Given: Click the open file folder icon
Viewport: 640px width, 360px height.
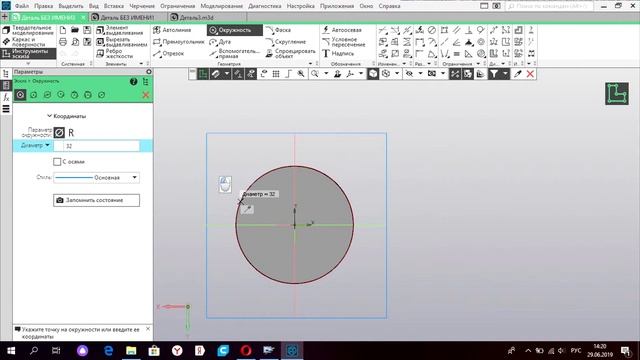Looking at the screenshot, I should point(75,30).
